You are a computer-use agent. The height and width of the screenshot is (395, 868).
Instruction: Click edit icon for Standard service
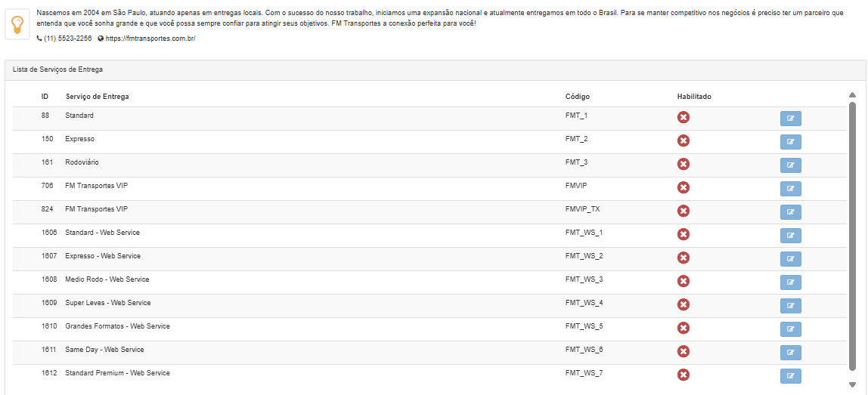tap(790, 119)
